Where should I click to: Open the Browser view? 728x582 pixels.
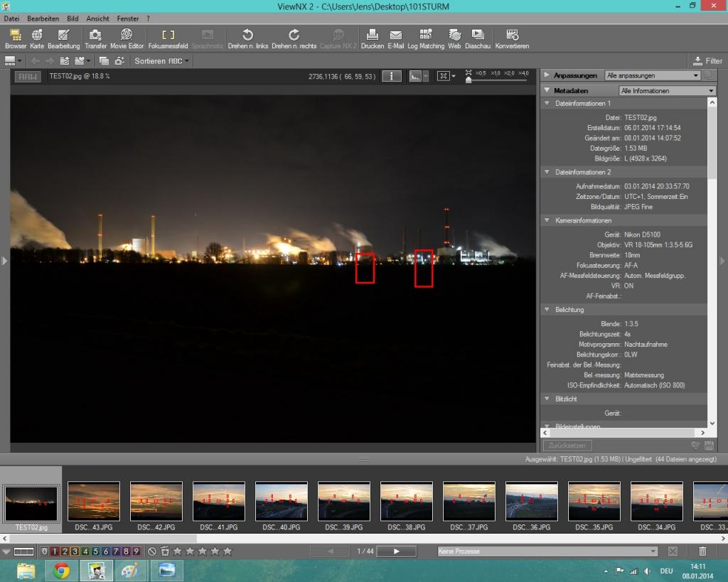click(16, 39)
